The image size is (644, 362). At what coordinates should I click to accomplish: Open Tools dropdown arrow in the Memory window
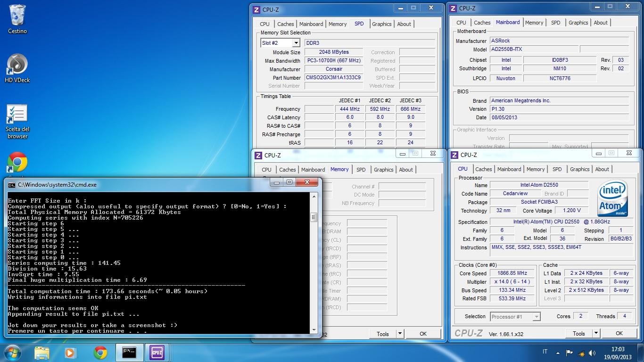coord(400,334)
